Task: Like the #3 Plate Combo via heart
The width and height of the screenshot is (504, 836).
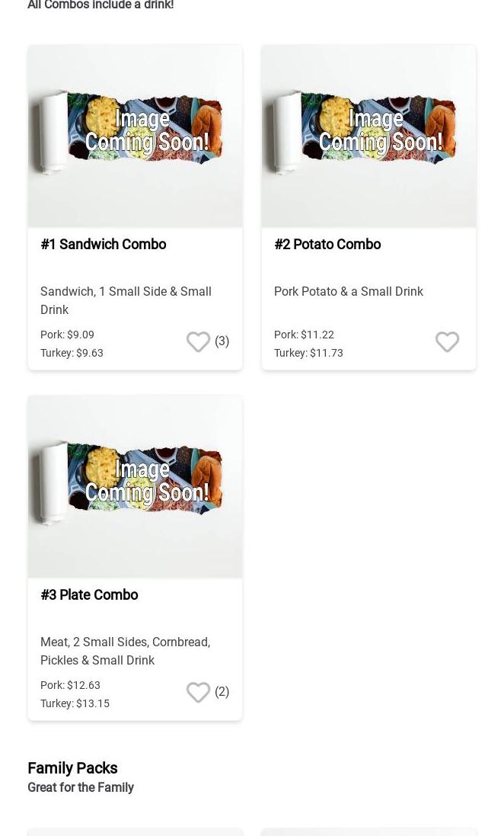Action: pyautogui.click(x=198, y=692)
